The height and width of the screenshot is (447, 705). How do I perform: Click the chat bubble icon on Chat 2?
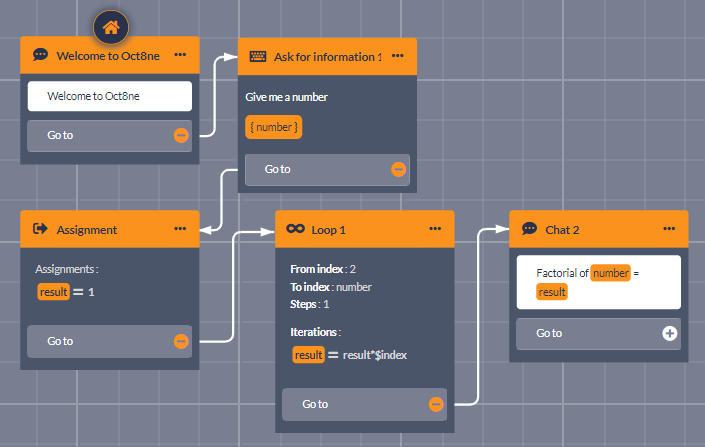(529, 229)
